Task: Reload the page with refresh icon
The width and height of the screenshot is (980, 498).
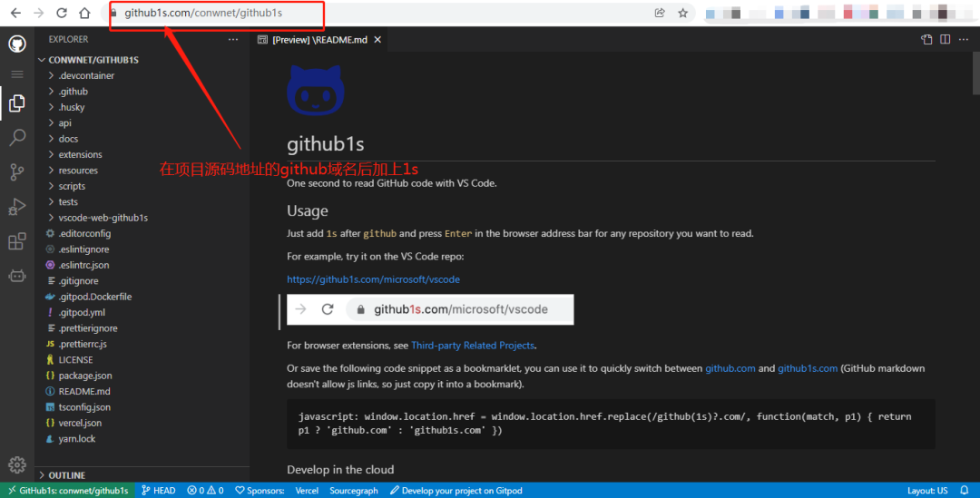Action: click(x=62, y=13)
